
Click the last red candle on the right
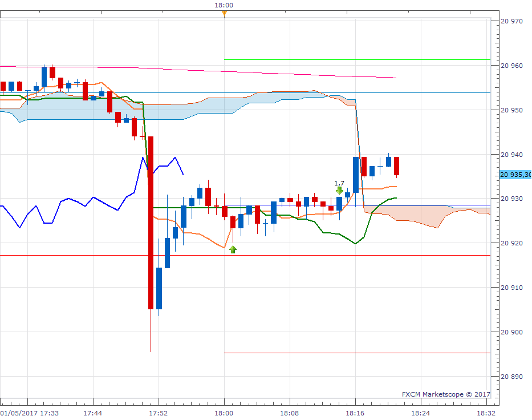pyautogui.click(x=396, y=166)
